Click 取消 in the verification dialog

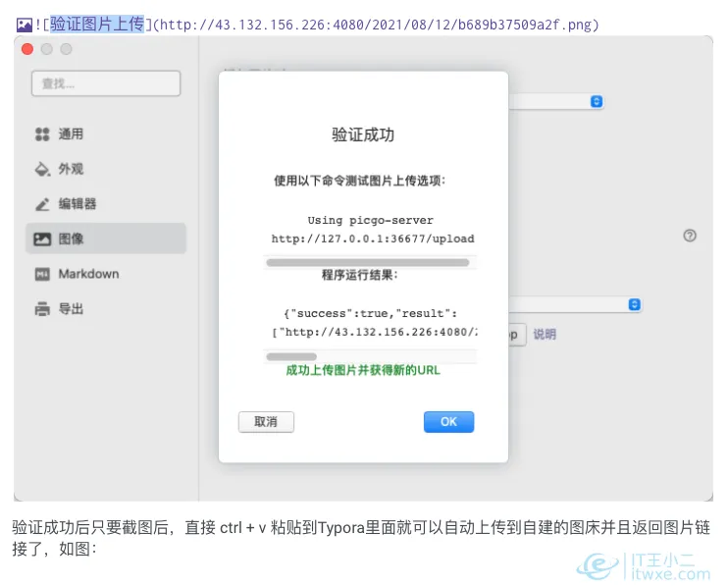click(x=266, y=422)
